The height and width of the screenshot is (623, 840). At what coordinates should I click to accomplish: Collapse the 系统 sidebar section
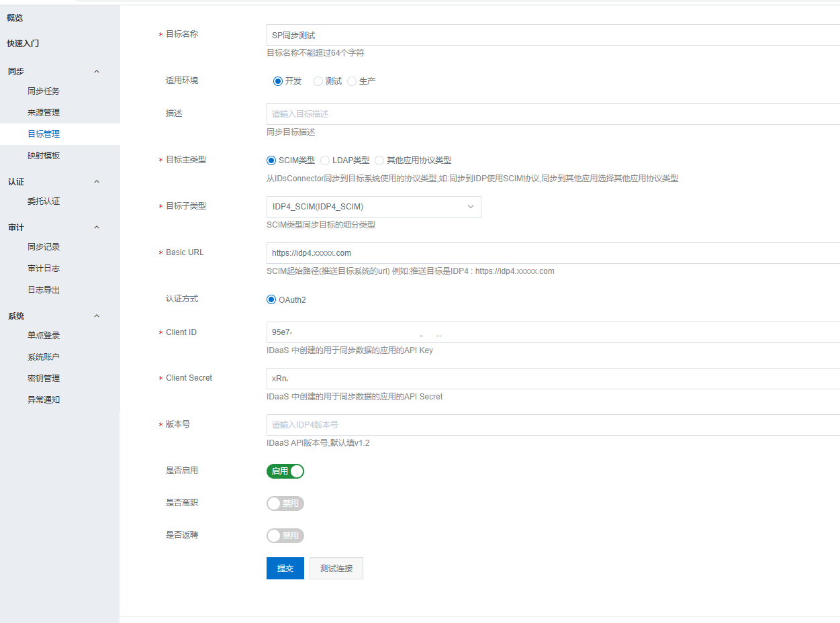97,316
